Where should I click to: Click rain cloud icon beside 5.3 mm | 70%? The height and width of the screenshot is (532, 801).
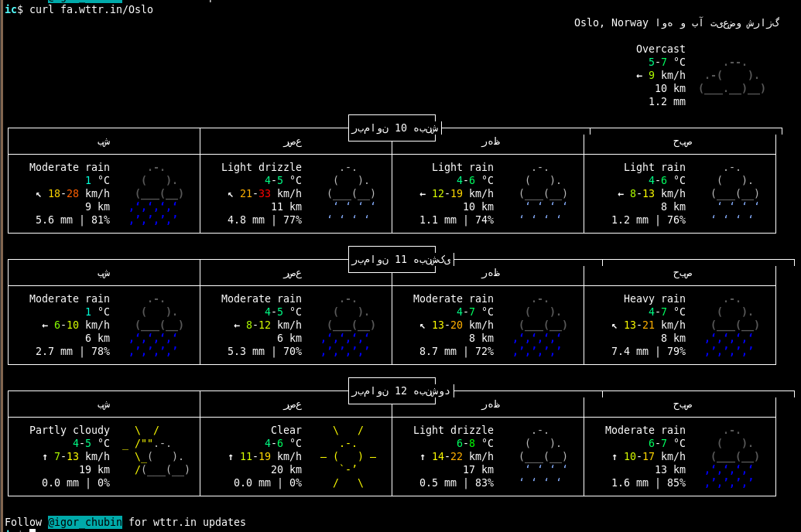click(x=349, y=326)
